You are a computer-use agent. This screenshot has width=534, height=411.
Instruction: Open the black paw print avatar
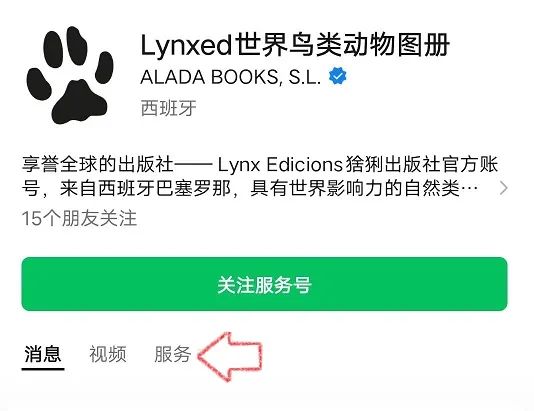tap(70, 75)
